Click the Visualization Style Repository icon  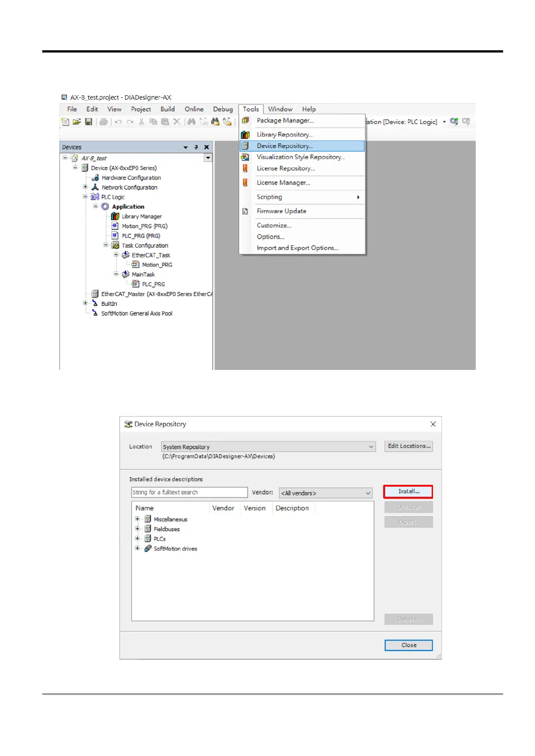pyautogui.click(x=245, y=157)
